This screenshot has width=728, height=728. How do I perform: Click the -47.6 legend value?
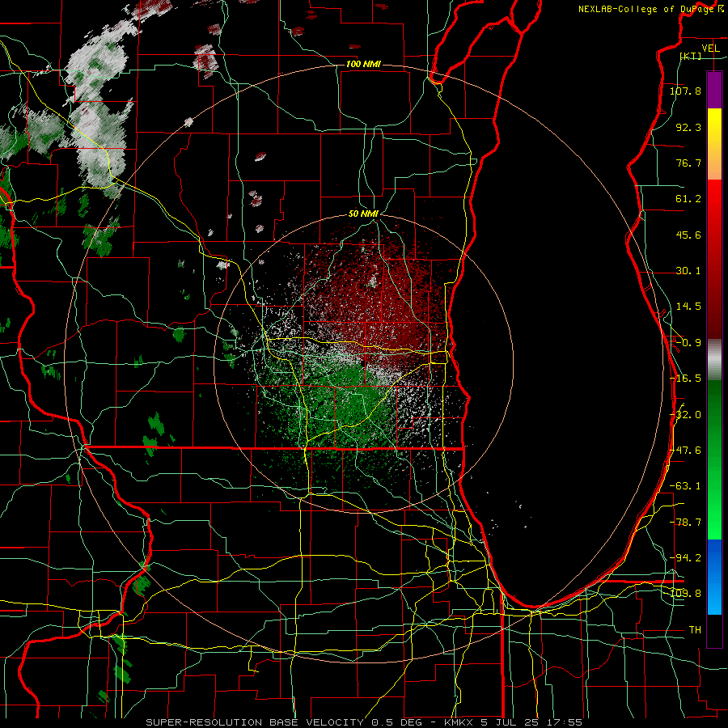[686, 451]
